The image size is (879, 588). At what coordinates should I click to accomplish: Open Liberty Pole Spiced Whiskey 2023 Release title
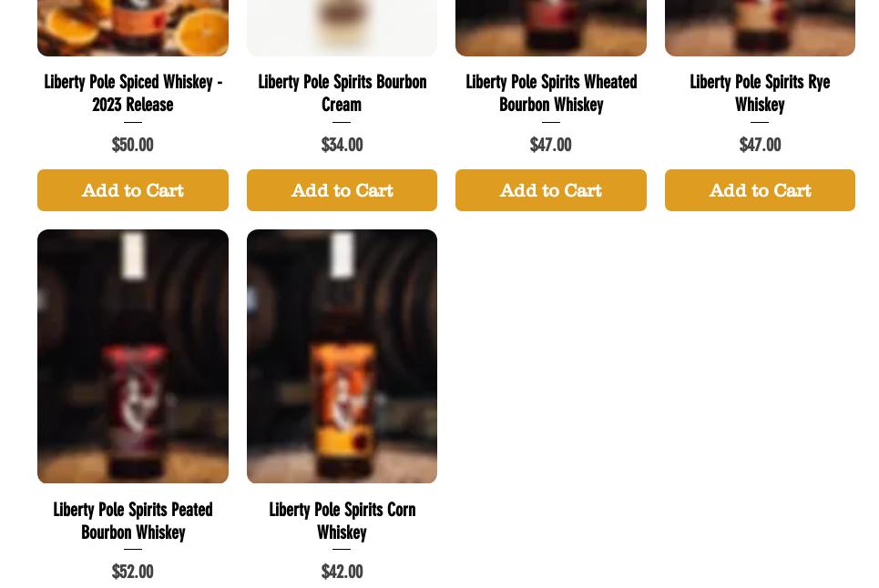point(133,93)
